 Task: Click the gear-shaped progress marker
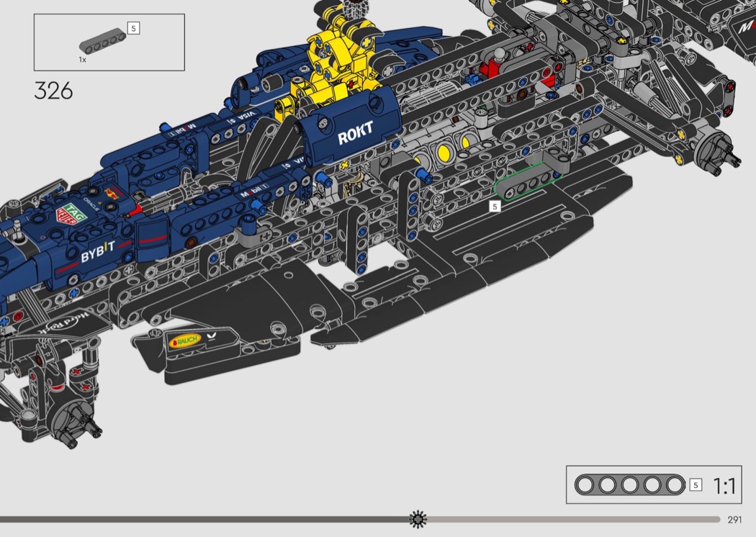418,519
